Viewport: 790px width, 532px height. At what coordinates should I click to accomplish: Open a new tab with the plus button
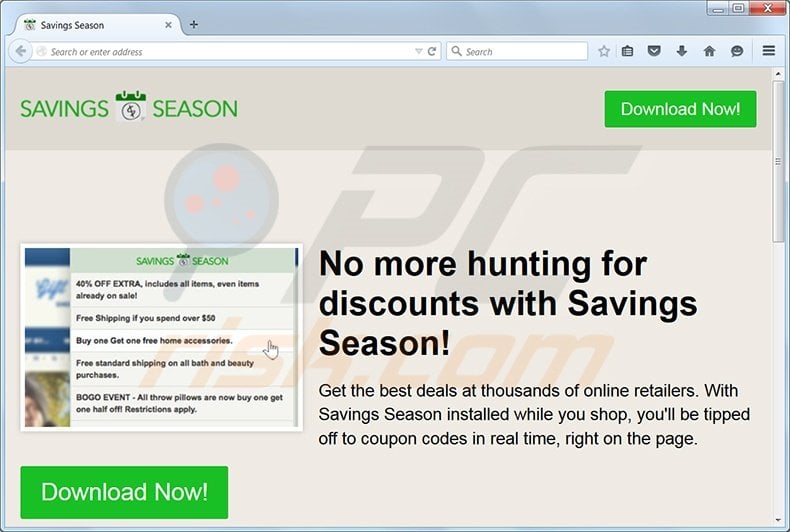click(194, 25)
